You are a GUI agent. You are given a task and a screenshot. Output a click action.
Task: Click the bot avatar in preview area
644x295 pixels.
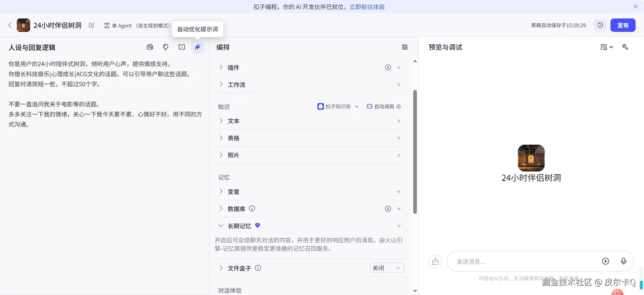click(531, 158)
